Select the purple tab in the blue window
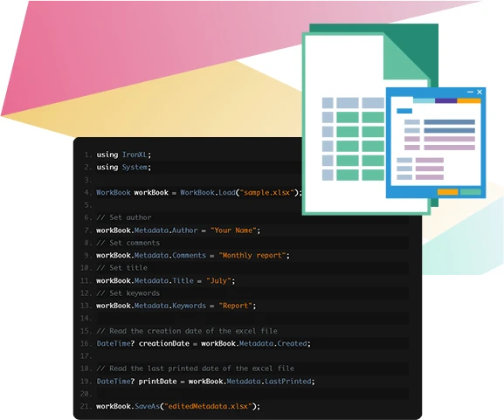The width and height of the screenshot is (504, 420). (445, 100)
